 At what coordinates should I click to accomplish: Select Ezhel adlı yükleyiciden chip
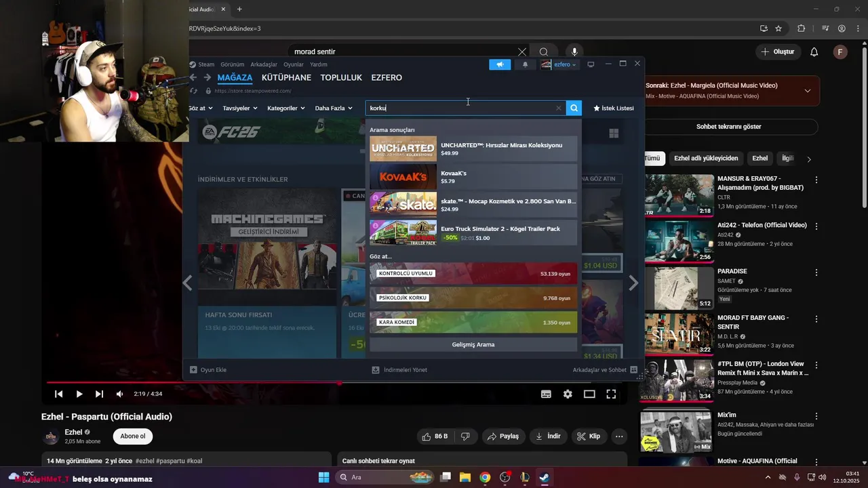coord(706,159)
